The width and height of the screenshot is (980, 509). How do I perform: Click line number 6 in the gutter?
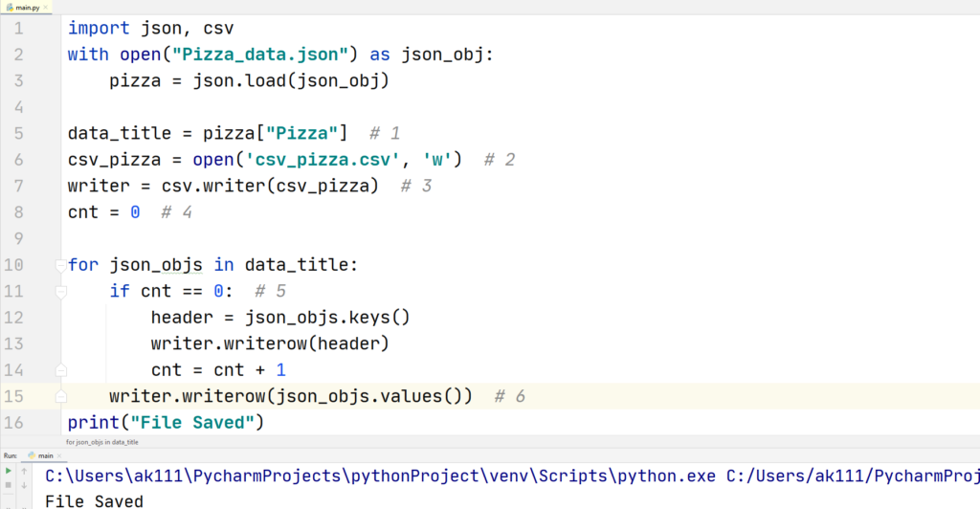point(19,160)
